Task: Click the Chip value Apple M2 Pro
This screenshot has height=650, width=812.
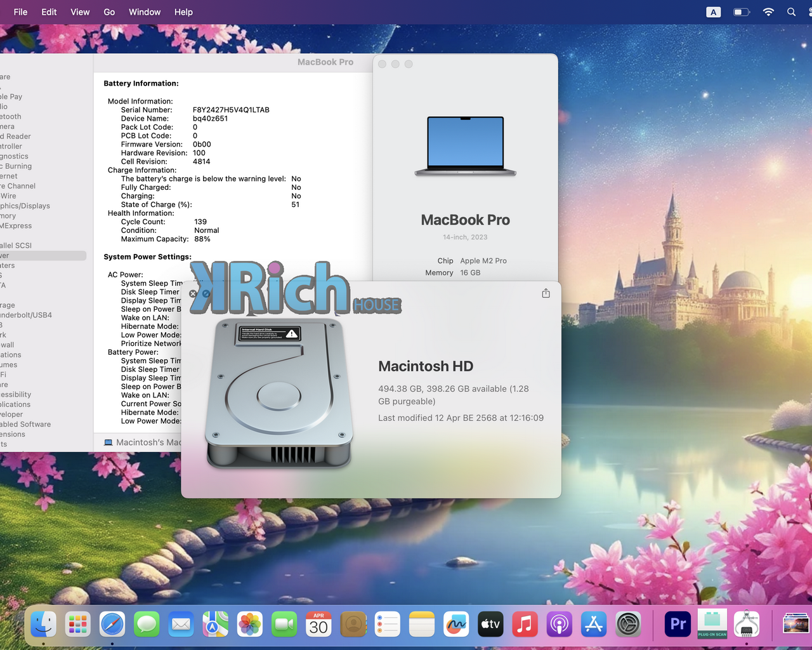Action: (483, 261)
